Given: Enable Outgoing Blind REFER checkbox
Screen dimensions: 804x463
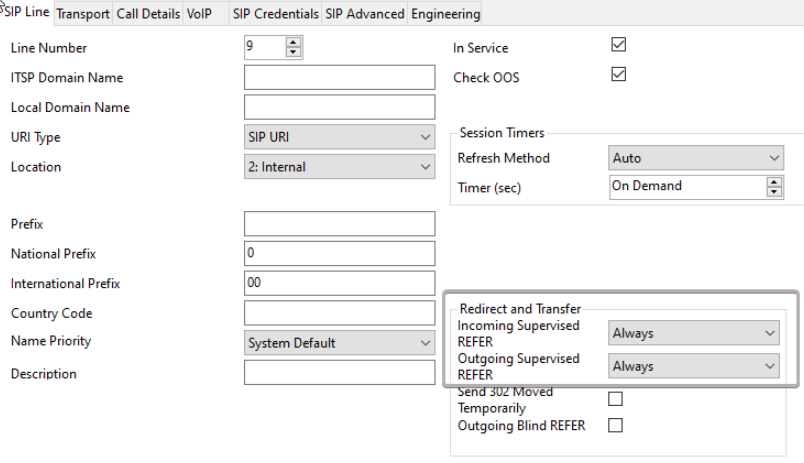Looking at the screenshot, I should [616, 425].
